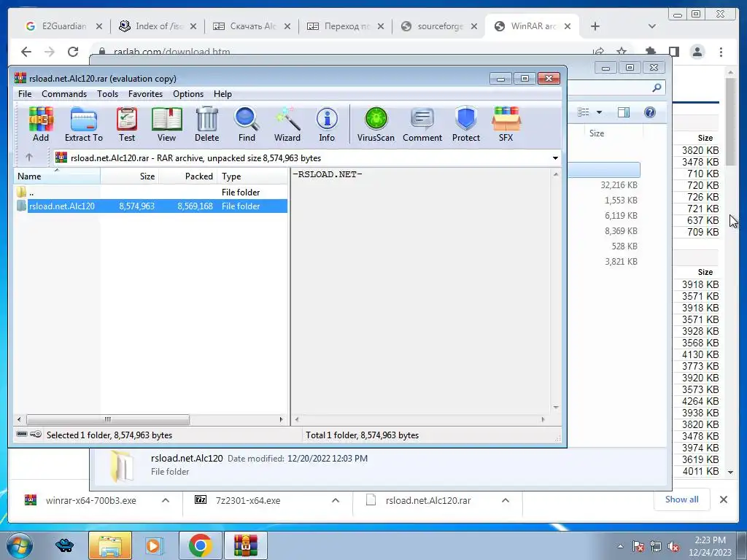Open a new Chrome tab

click(595, 26)
